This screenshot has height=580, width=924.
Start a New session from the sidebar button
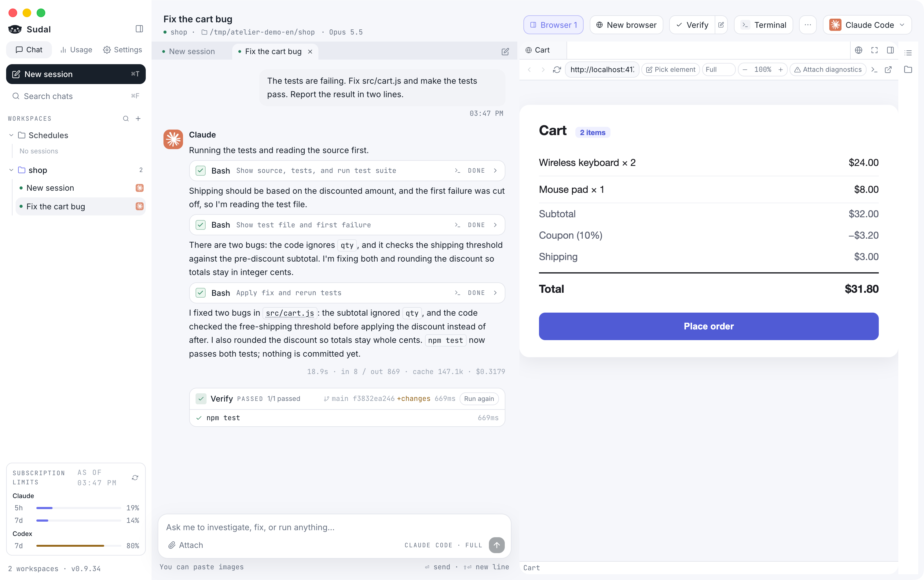76,74
